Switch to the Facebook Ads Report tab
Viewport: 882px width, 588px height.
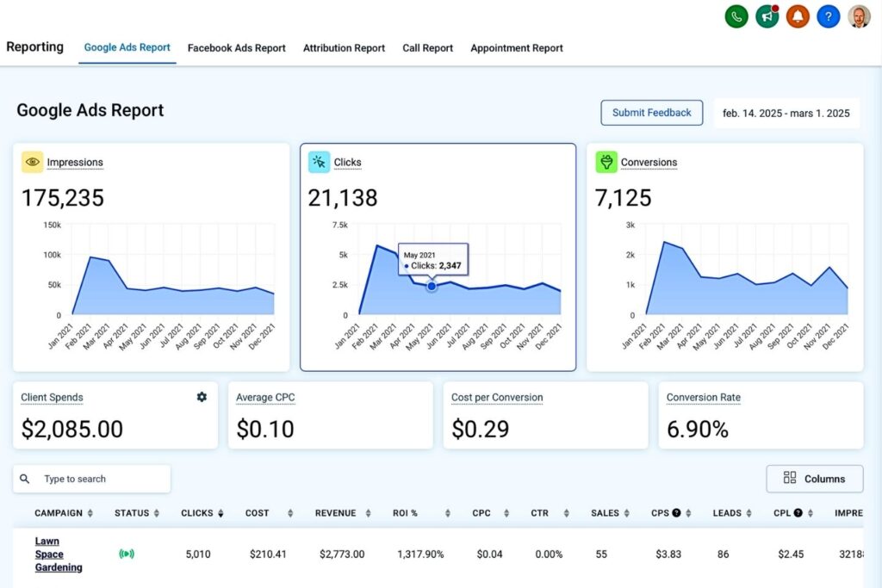point(237,48)
